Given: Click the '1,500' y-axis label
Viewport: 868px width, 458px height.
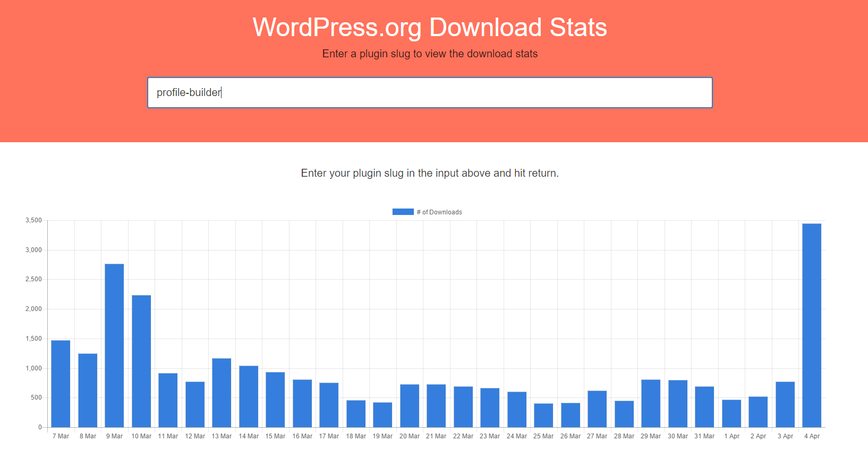Looking at the screenshot, I should coord(33,339).
